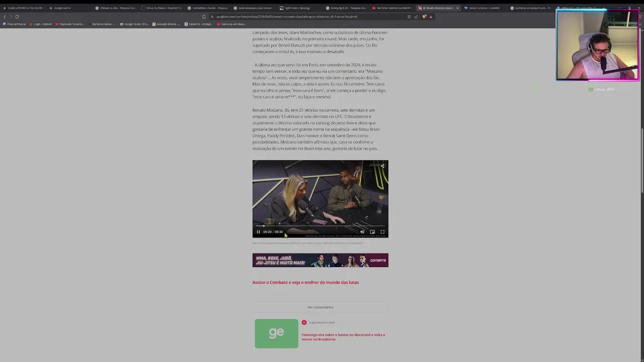Switch to the iLoveIMG tab
Image resolution: width=644 pixels, height=362 pixels.
click(484, 8)
